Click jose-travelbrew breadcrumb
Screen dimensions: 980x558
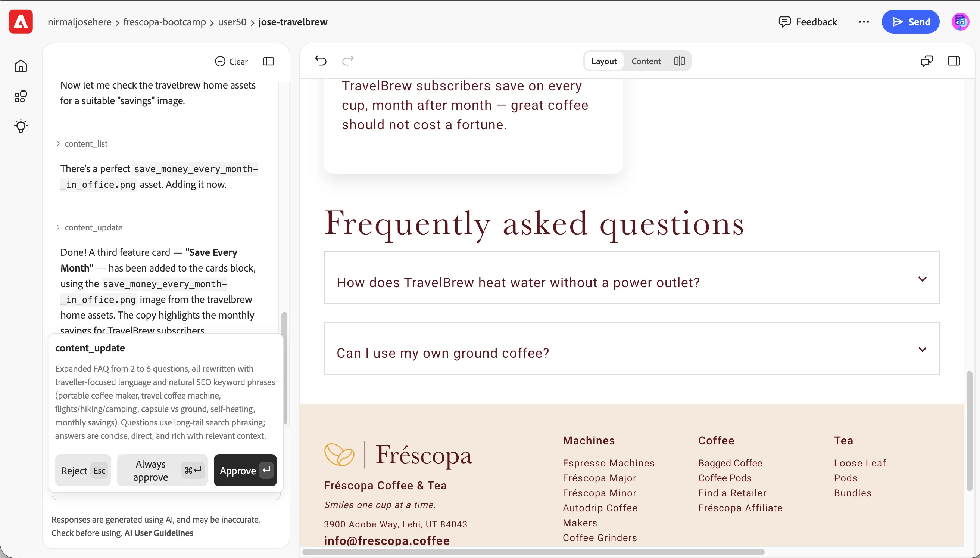tap(293, 22)
